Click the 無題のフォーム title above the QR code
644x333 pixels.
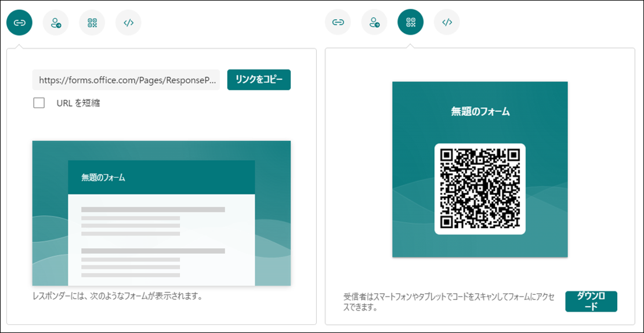coord(480,111)
